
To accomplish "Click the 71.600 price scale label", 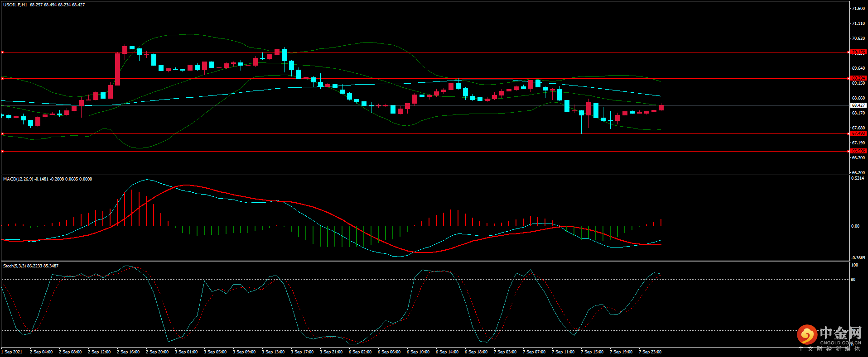I will coord(858,9).
